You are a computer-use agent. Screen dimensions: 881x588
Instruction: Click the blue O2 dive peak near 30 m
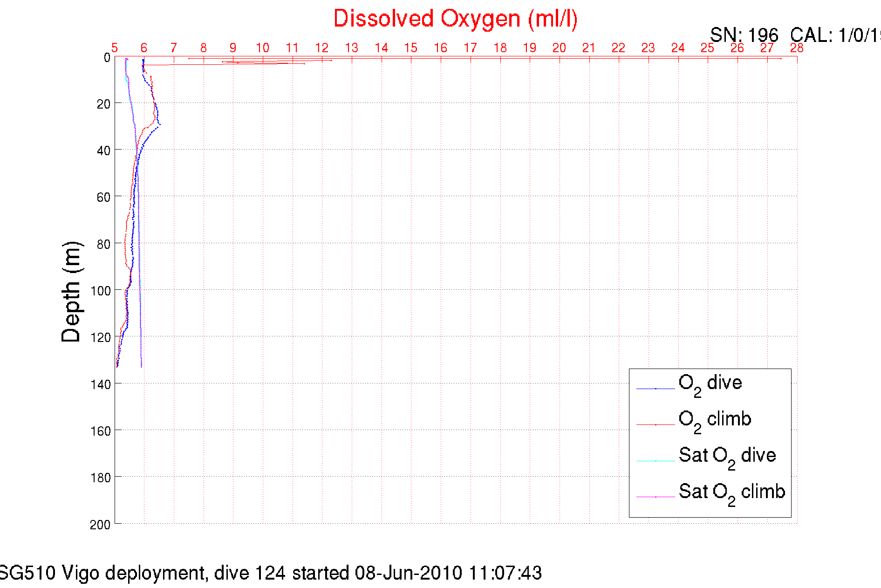(159, 125)
